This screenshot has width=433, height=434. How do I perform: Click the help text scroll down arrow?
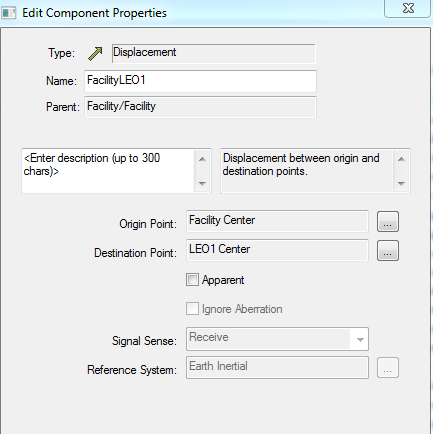tap(401, 183)
